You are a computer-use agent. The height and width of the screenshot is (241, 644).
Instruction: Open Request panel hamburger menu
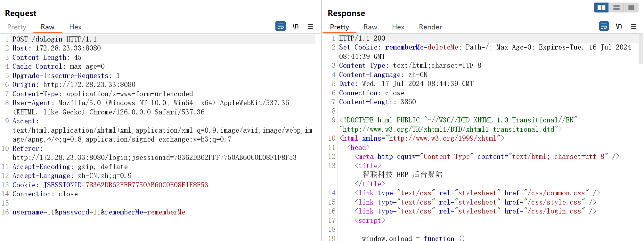pos(310,26)
